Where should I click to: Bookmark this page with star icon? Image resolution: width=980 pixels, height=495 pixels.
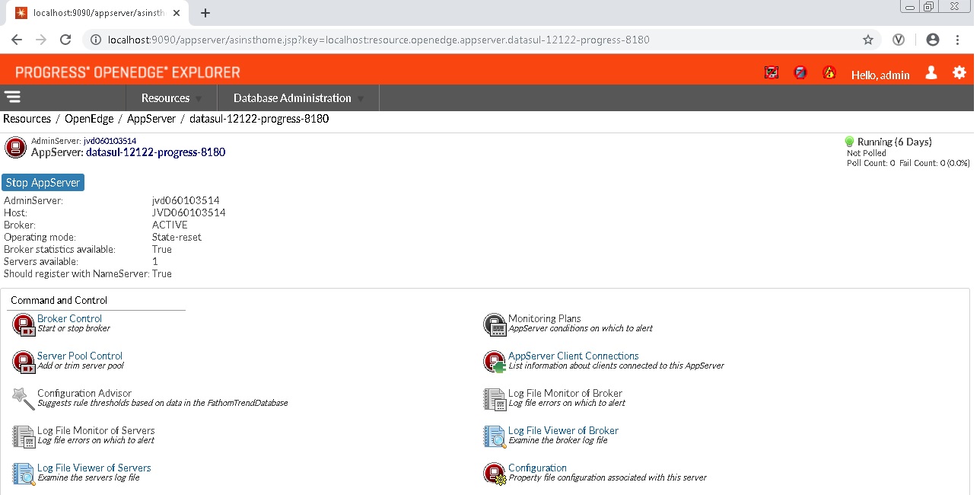coord(868,40)
